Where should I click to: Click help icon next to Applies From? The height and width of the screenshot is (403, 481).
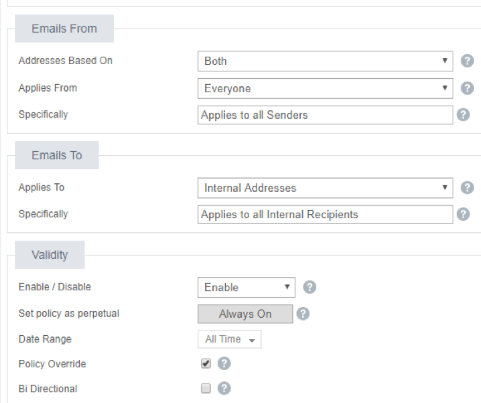click(467, 88)
